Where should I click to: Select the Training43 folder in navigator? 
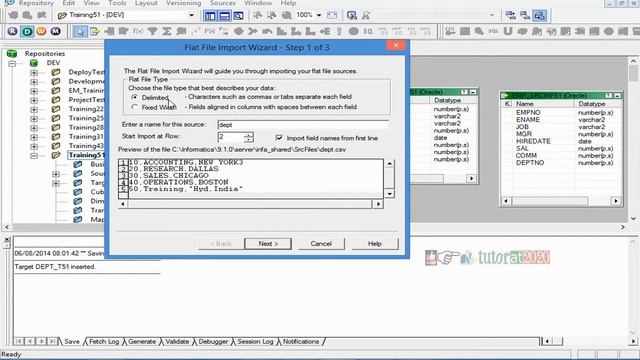pos(86,146)
